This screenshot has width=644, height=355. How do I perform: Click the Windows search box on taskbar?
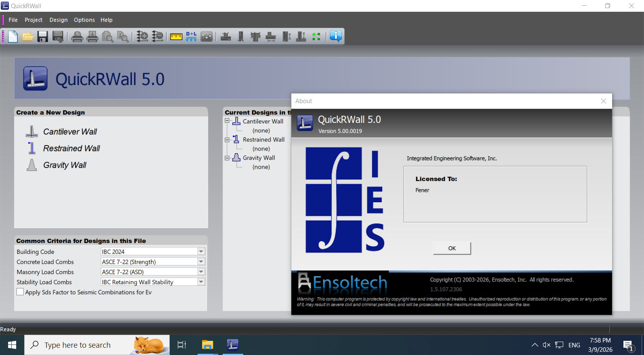tap(97, 345)
